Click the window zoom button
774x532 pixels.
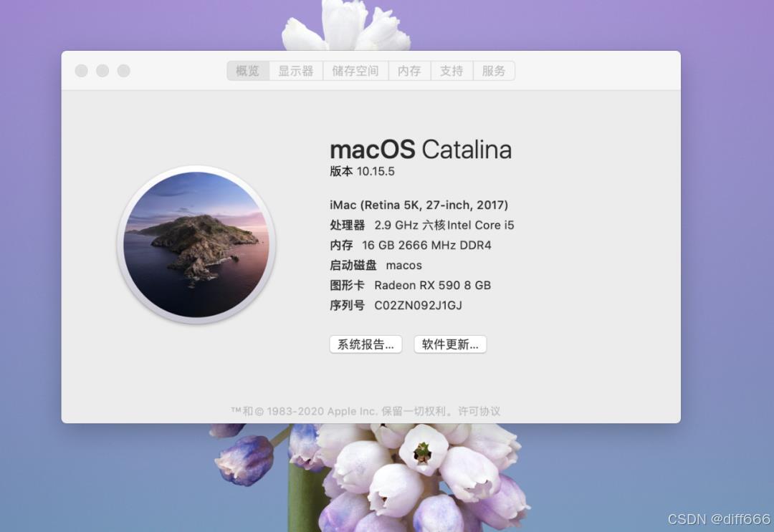pos(124,71)
